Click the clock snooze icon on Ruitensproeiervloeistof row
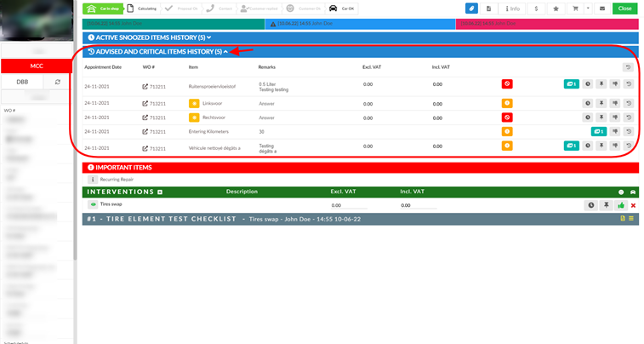The height and width of the screenshot is (344, 644). click(588, 83)
